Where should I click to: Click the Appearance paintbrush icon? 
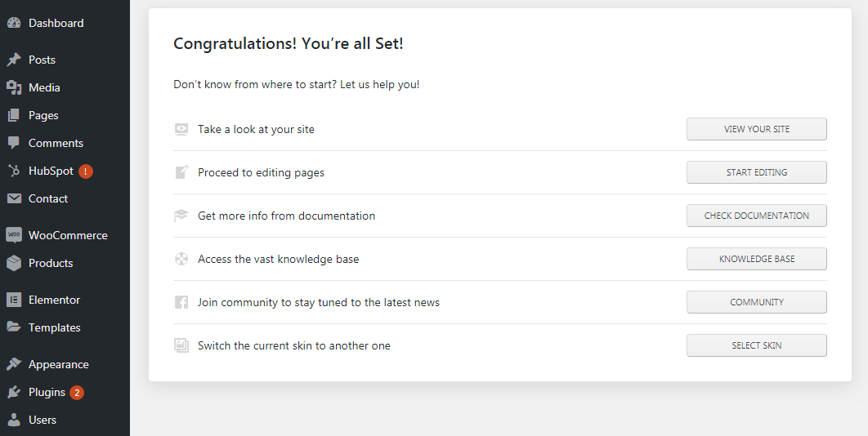[14, 364]
